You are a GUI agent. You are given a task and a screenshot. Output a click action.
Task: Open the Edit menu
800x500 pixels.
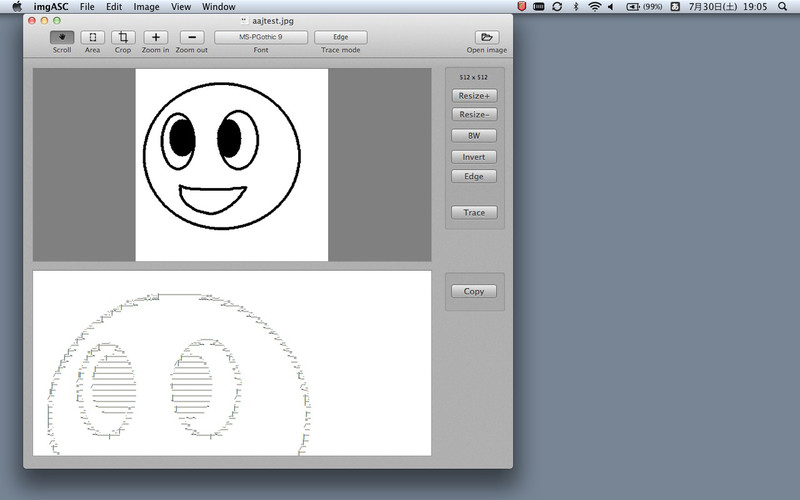coord(114,7)
